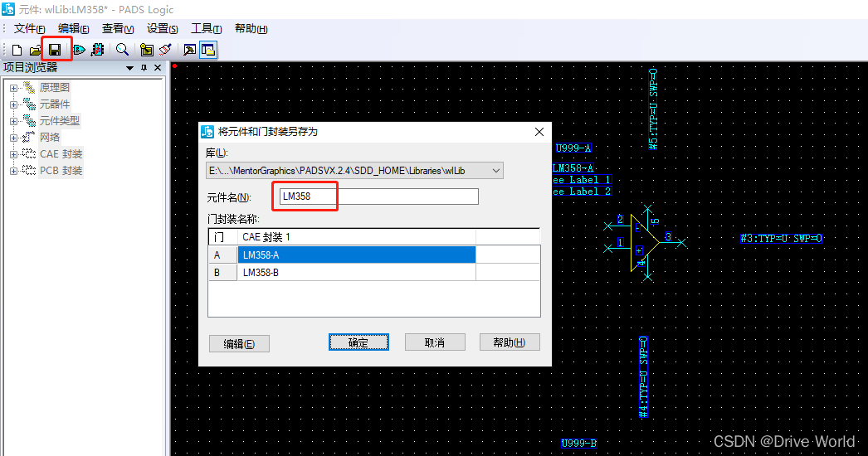The height and width of the screenshot is (456, 868).
Task: Click the gate B row header
Action: pos(222,272)
